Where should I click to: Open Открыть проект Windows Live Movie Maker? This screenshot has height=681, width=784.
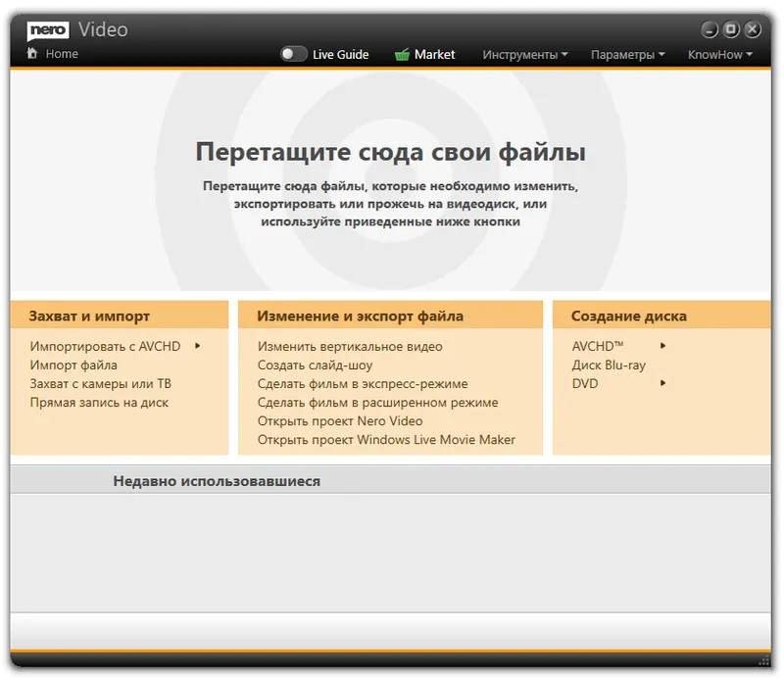pyautogui.click(x=386, y=440)
